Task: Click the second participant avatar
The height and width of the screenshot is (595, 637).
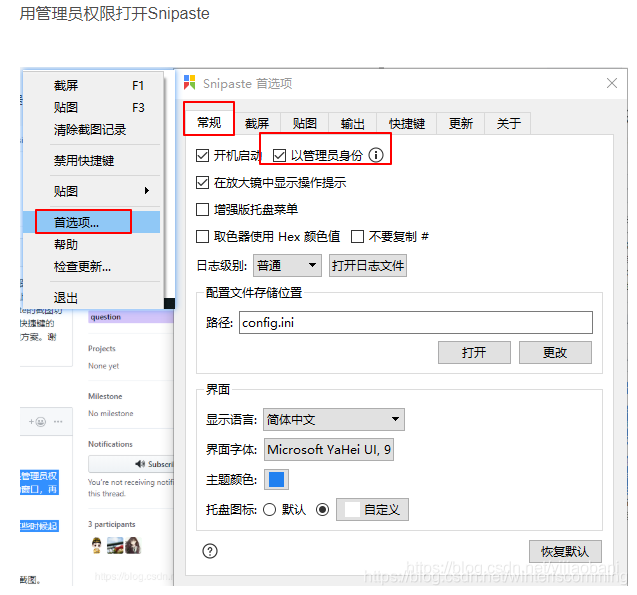Action: (115, 545)
